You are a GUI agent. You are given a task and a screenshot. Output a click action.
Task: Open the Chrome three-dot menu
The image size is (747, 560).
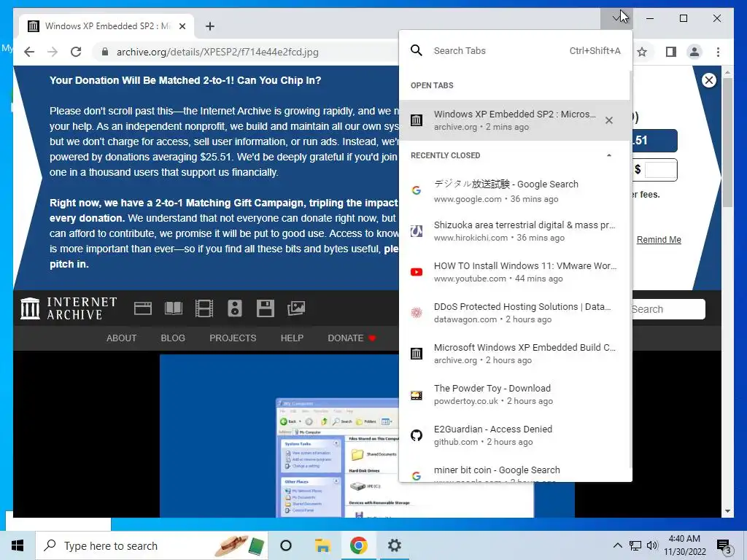pyautogui.click(x=718, y=52)
